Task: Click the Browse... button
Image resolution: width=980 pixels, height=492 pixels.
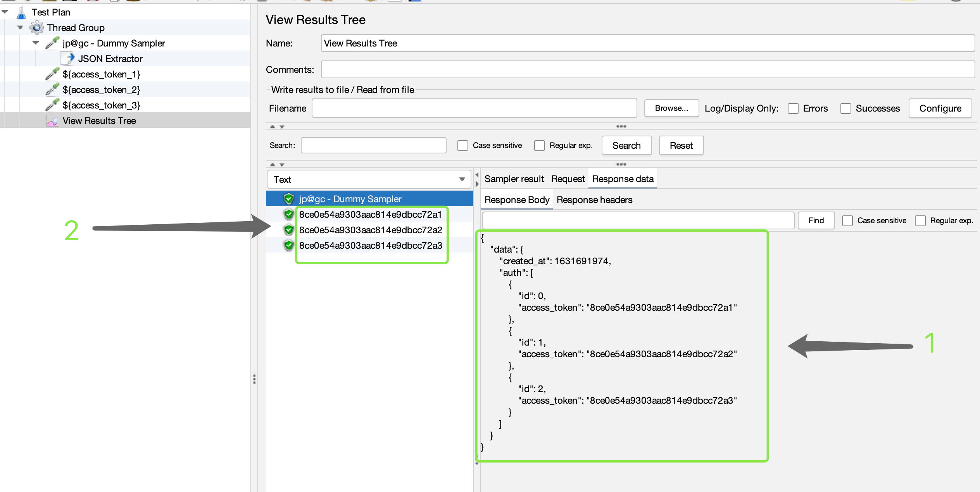Action: click(x=671, y=108)
